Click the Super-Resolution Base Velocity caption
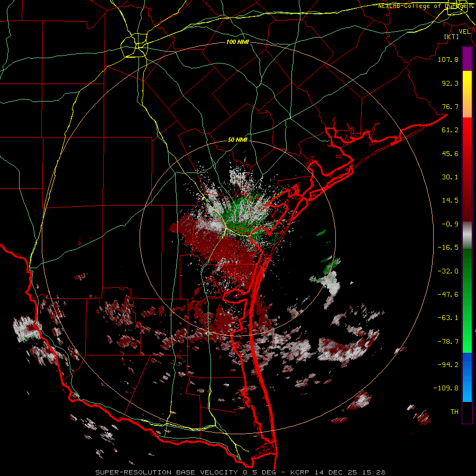This screenshot has height=476, width=476. [186, 472]
